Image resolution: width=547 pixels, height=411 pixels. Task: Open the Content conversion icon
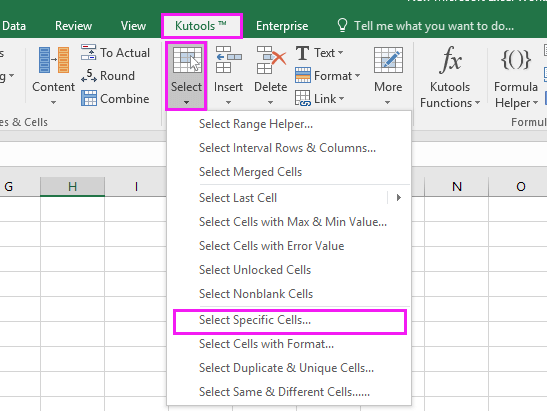[x=53, y=60]
